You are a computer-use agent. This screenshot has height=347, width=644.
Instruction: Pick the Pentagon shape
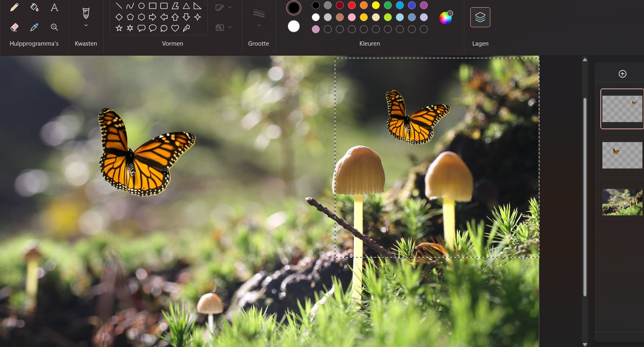pyautogui.click(x=130, y=17)
